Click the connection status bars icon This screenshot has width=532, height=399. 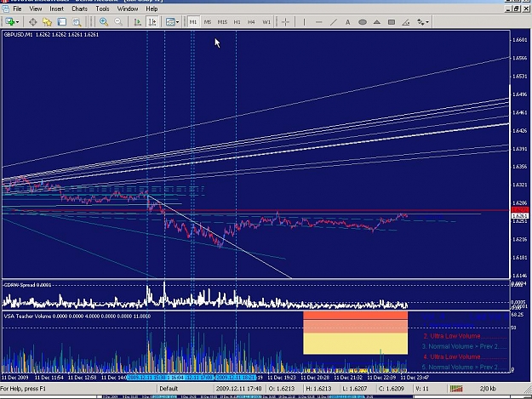click(456, 389)
